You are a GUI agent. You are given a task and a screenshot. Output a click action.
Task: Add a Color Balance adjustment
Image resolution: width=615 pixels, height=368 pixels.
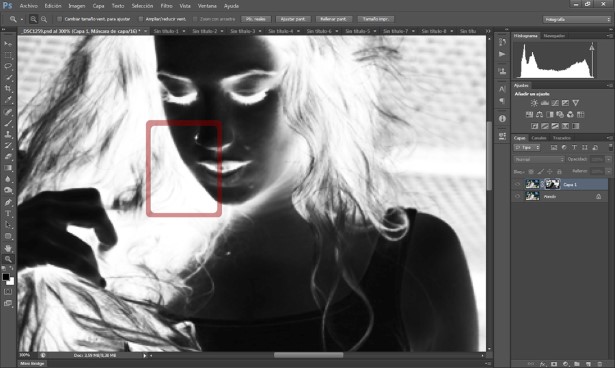coord(539,115)
